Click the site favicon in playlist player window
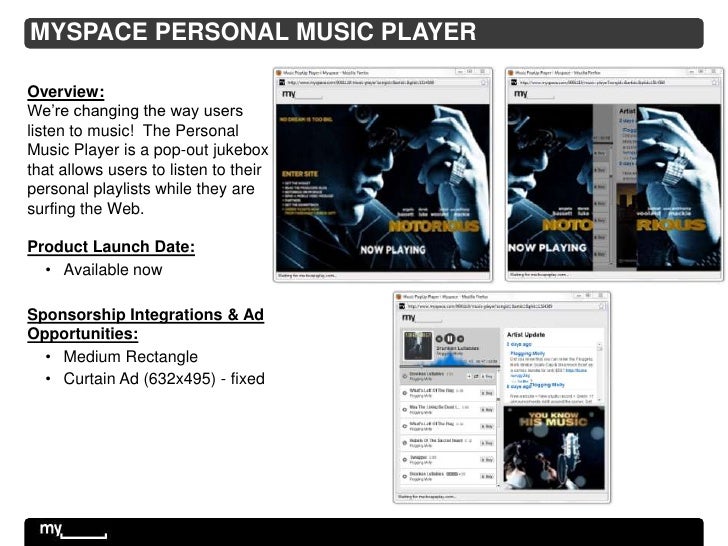 402,306
